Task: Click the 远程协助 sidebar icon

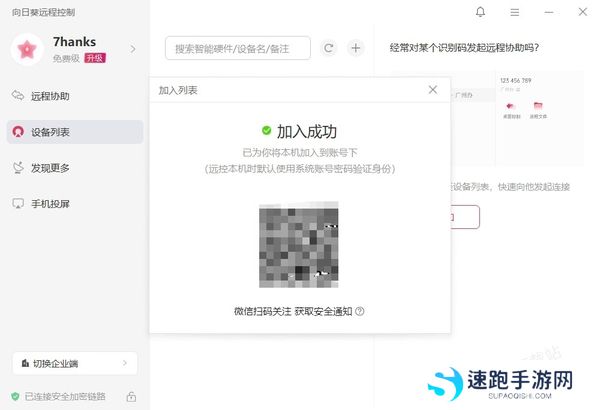Action: (x=18, y=95)
